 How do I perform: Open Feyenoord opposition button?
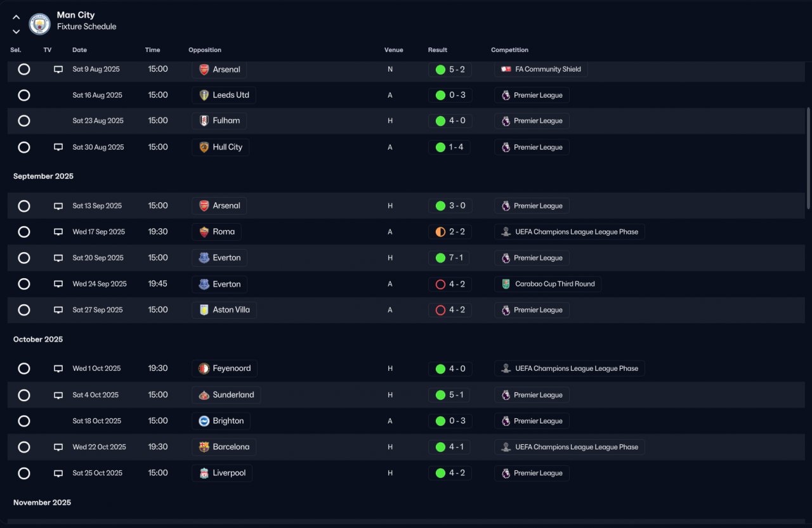coord(225,368)
